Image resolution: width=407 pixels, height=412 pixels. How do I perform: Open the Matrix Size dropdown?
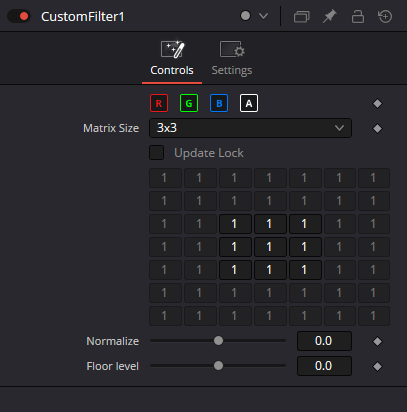coord(250,128)
